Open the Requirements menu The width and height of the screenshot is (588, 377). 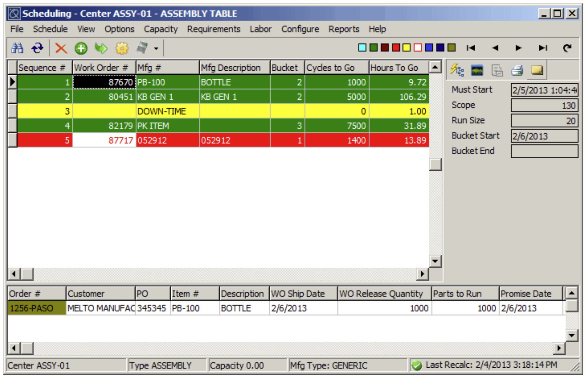[213, 29]
